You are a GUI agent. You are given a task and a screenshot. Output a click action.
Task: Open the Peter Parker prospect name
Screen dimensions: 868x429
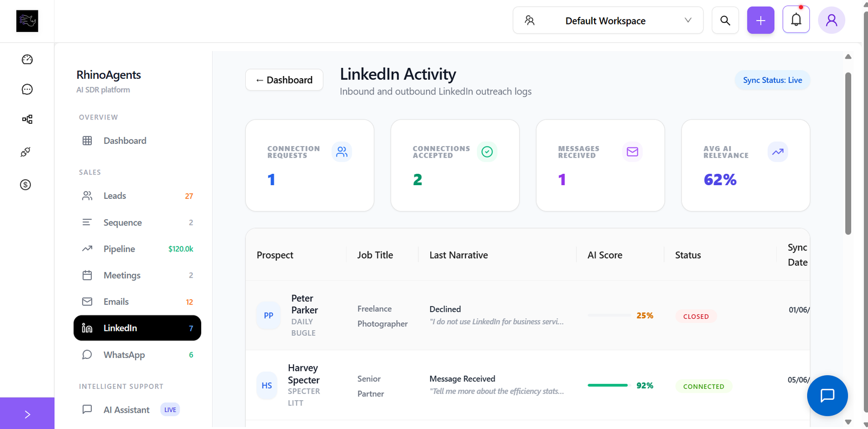(304, 304)
